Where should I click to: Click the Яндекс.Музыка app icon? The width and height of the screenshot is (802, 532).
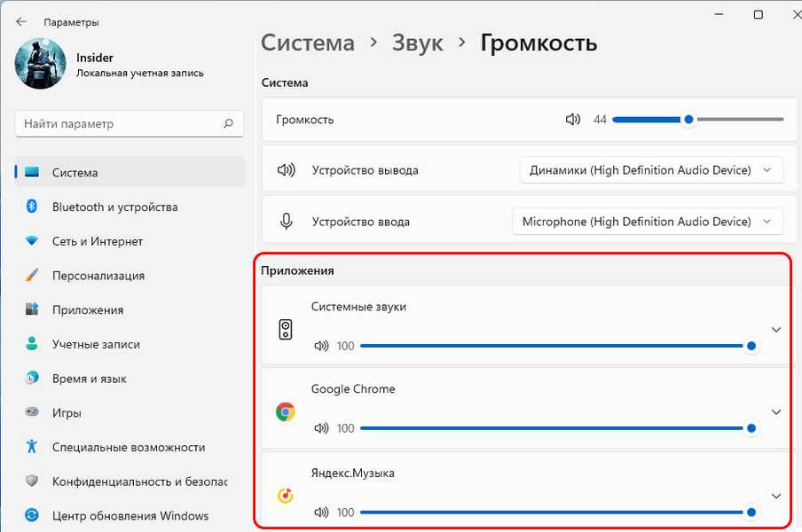pos(285,496)
